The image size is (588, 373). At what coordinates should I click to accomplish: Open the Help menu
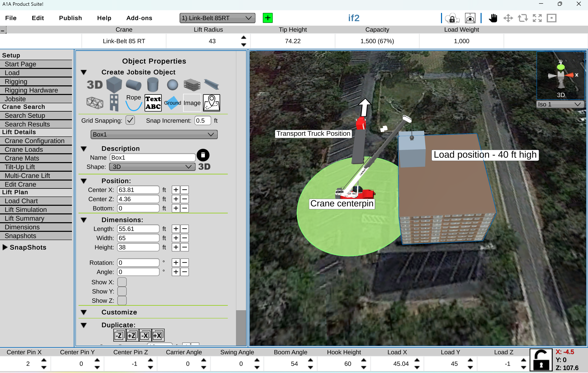point(105,18)
